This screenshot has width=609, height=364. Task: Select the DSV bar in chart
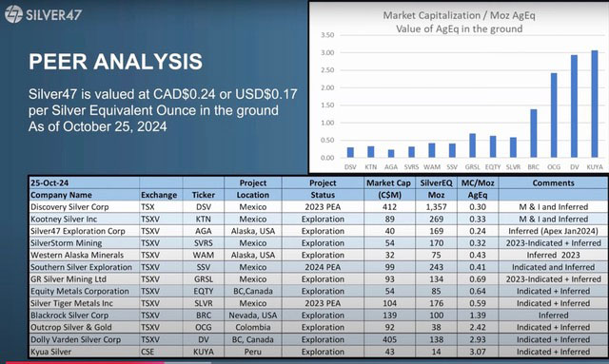(350, 152)
